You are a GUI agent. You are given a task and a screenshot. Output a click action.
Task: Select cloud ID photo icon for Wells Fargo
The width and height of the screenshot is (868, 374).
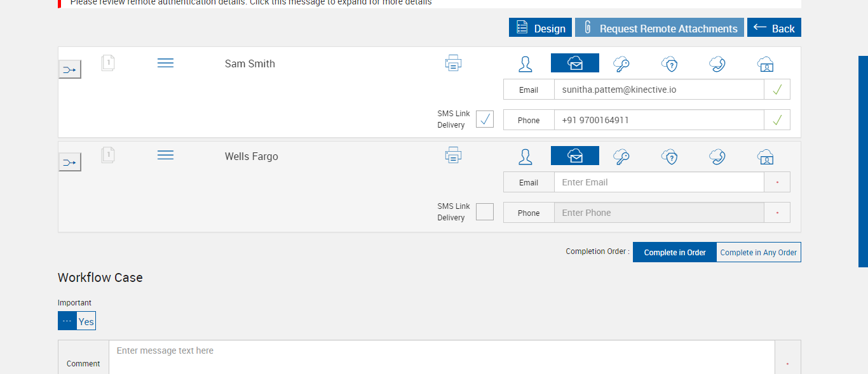pos(765,156)
